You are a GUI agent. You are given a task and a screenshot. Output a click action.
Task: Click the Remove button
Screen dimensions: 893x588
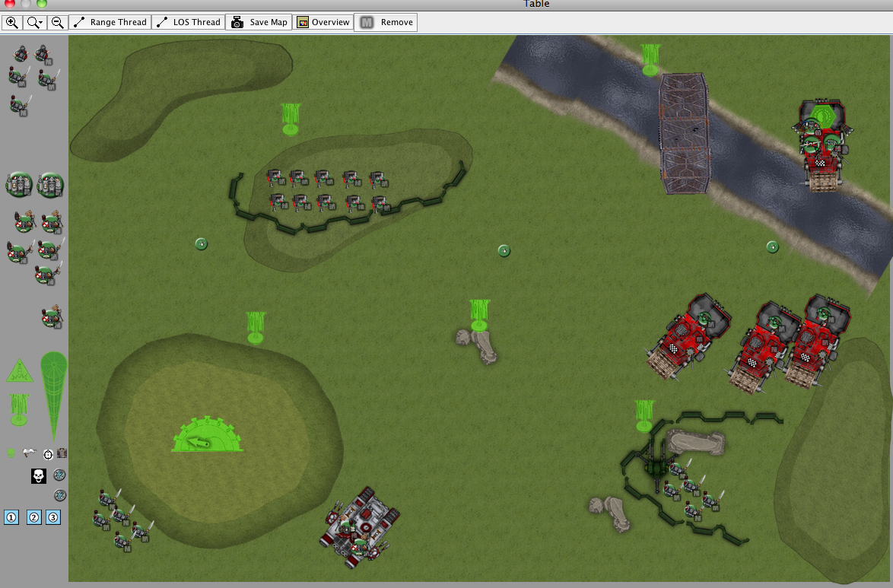(386, 22)
